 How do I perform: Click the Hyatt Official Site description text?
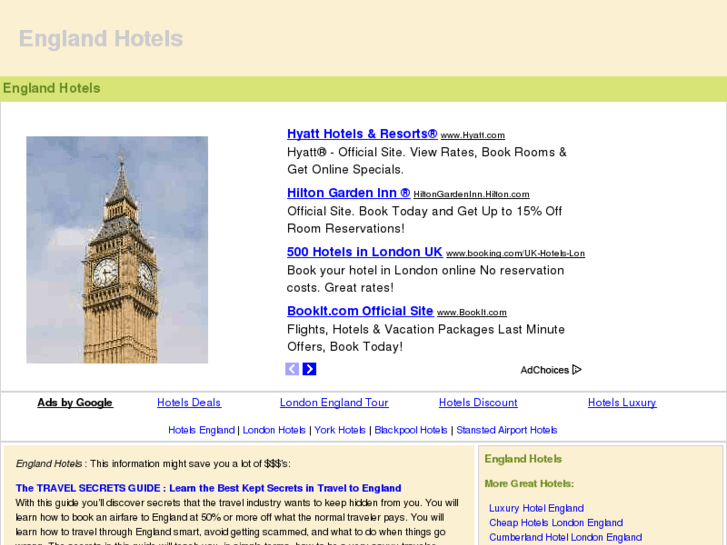coord(427,161)
